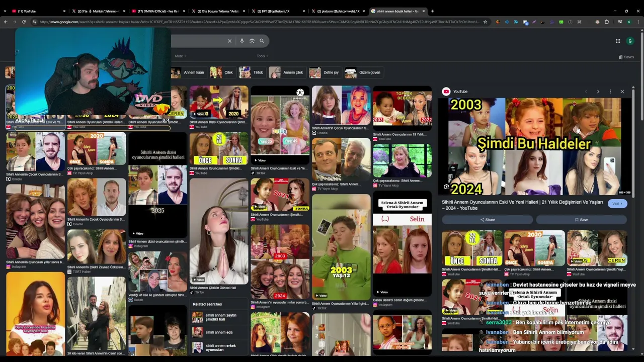Select the 'Defne joy' filter chip
Image resolution: width=644 pixels, height=362 pixels.
click(x=325, y=72)
